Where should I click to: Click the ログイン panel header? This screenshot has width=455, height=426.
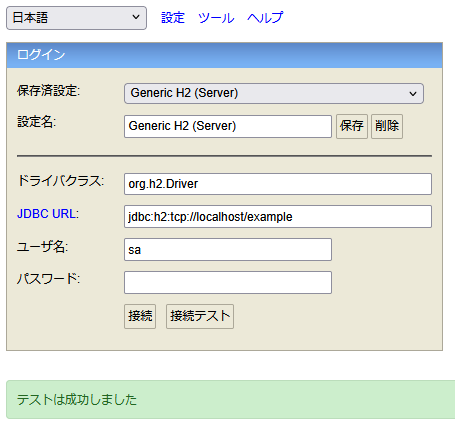224,55
